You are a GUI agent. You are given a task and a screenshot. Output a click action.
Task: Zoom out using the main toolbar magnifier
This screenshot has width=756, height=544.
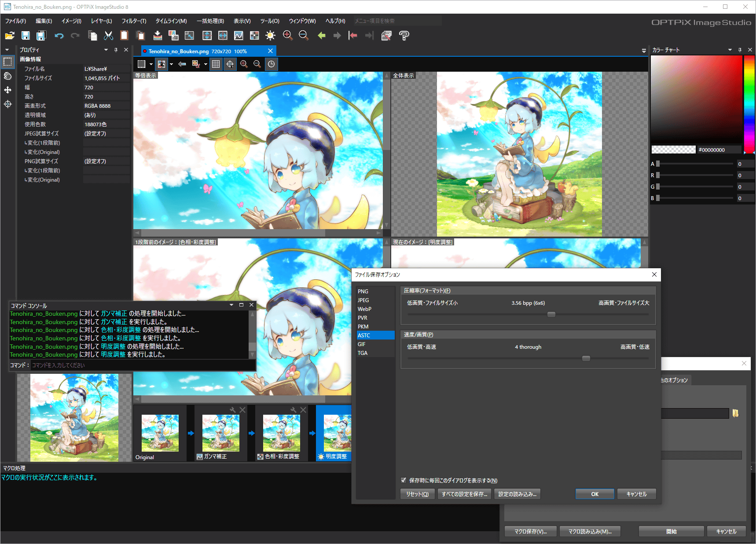(304, 36)
